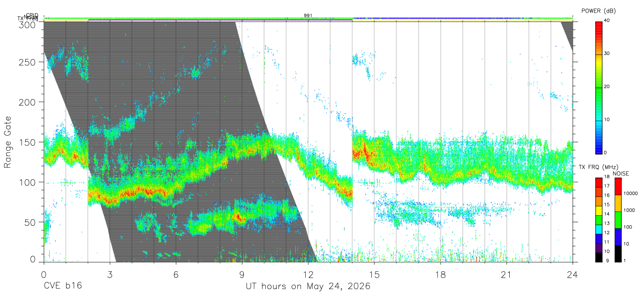
Task: Click the 12 label on TX FRQ legend
Action: tap(607, 233)
